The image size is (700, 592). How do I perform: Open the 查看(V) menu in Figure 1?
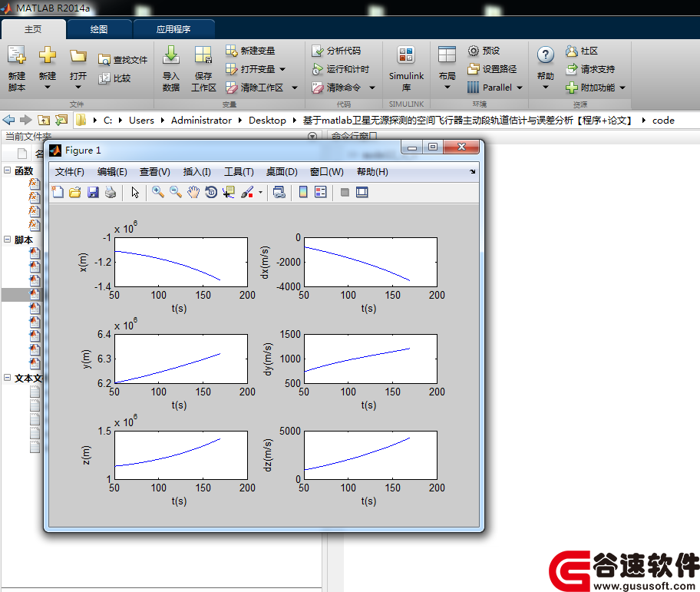coord(155,172)
